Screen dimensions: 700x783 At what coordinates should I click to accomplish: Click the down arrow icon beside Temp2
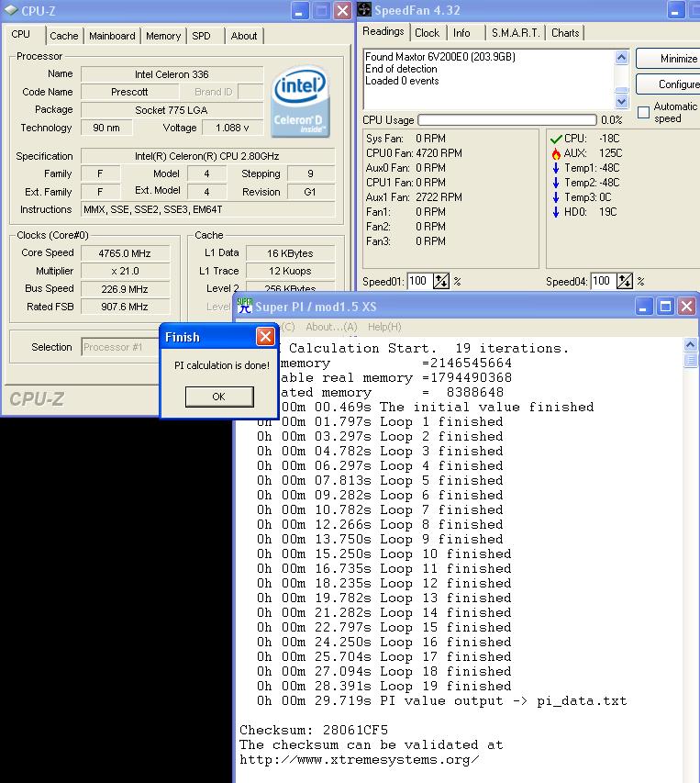[556, 183]
